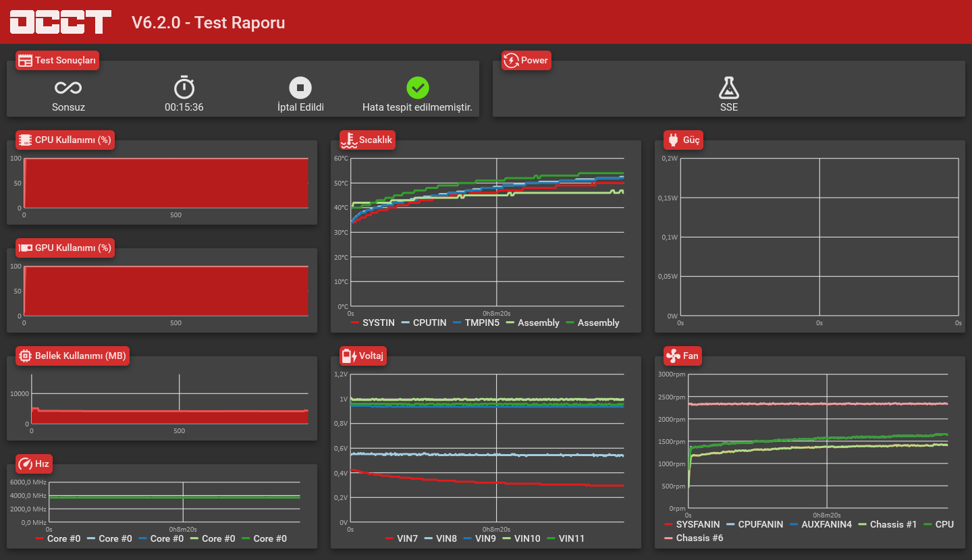Click the OCCT logo in header

pyautogui.click(x=61, y=22)
